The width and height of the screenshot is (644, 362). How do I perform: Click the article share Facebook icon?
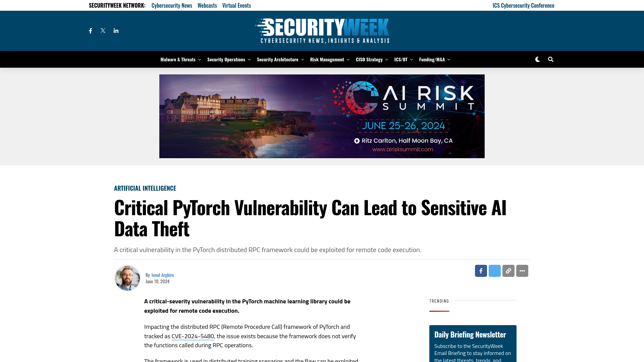[x=481, y=270]
